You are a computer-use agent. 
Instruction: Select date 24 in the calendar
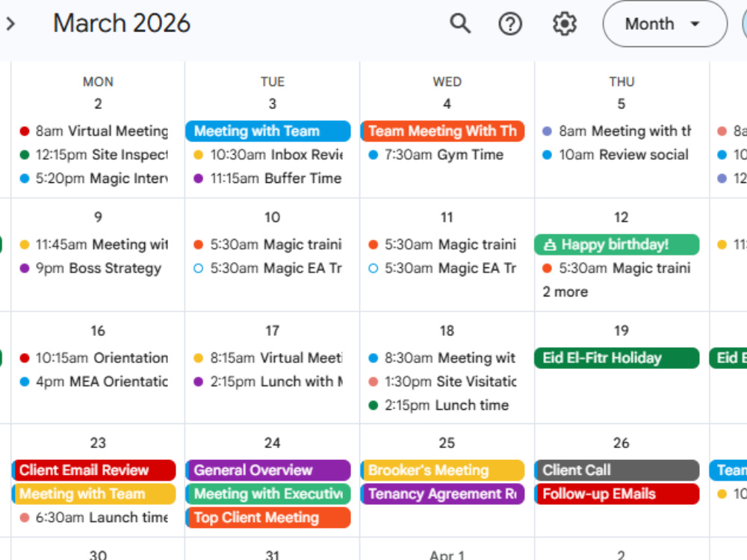pyautogui.click(x=272, y=443)
